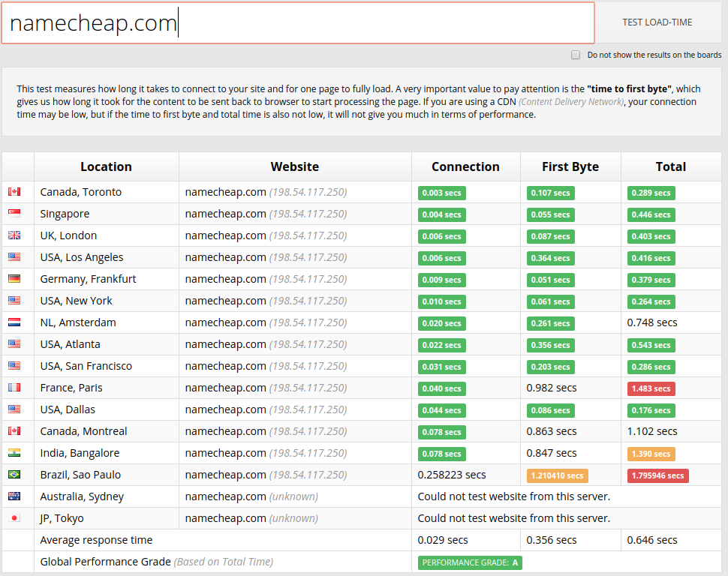Click the France flag beside Paris
728x576 pixels.
(14, 388)
